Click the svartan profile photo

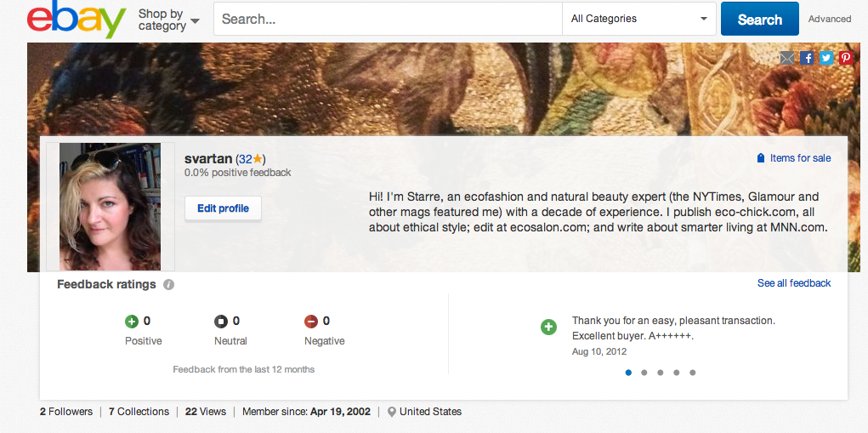(110, 206)
